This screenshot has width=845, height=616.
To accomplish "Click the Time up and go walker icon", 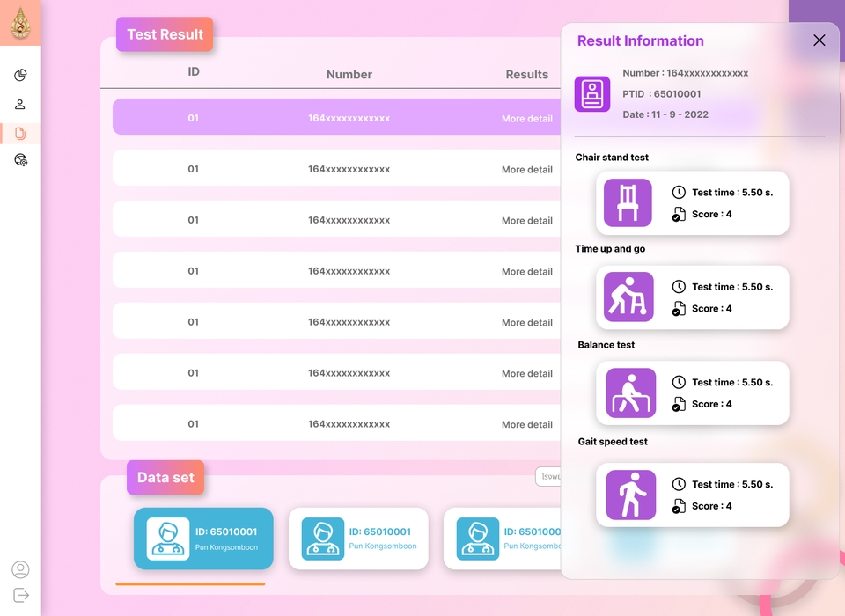I will tap(628, 297).
